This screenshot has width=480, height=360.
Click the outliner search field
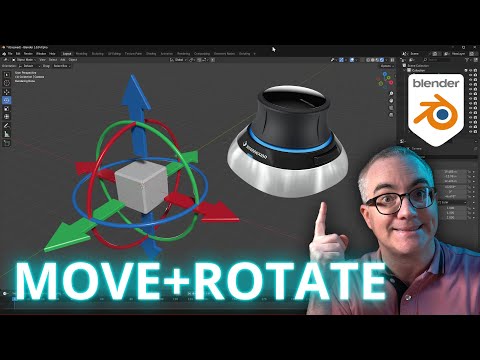pyautogui.click(x=441, y=60)
